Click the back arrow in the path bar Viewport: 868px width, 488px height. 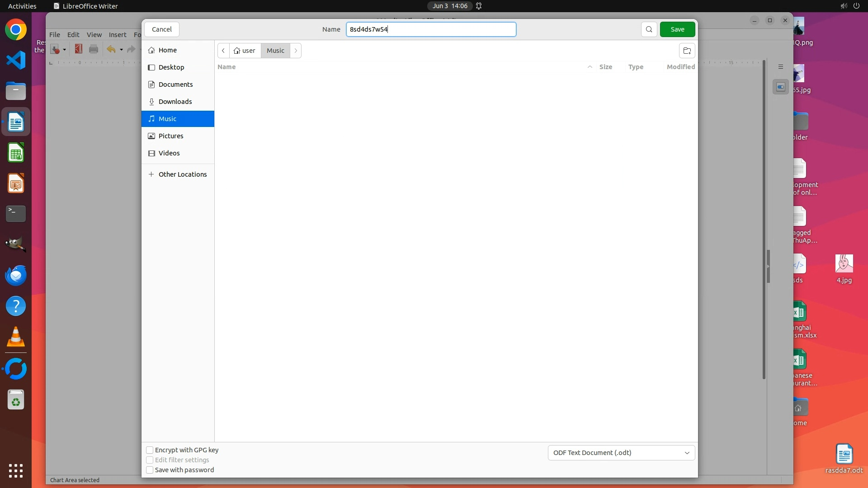tap(223, 51)
